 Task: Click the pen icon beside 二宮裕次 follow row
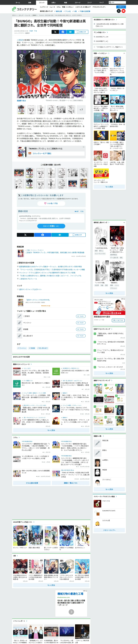[20, 316]
